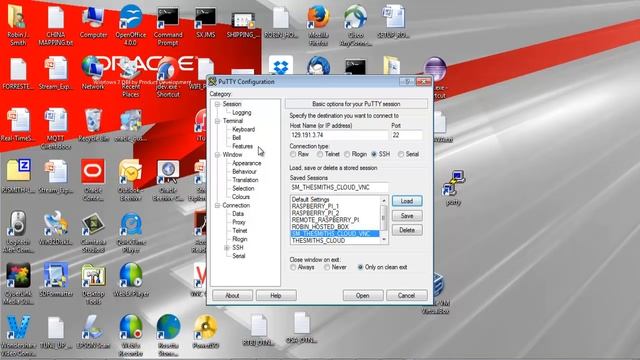Click Cancel in PuTTY Configuration
The image size is (640, 360).
pyautogui.click(x=407, y=296)
